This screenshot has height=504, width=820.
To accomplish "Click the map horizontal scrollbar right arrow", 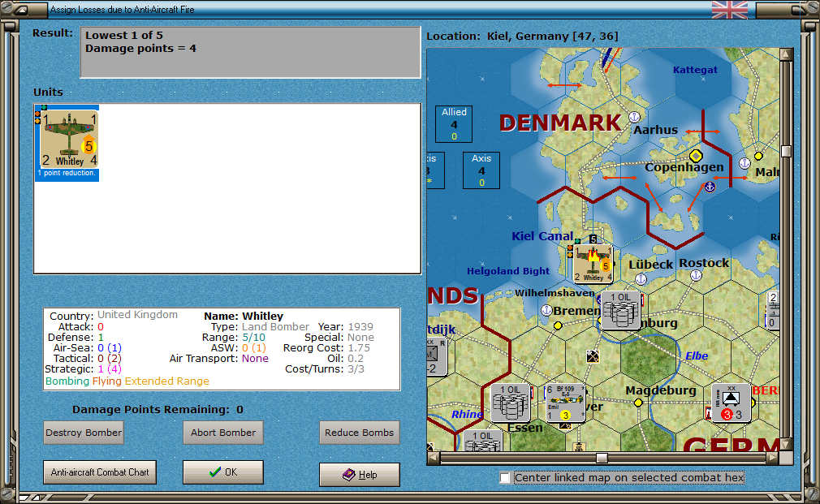I will [773, 458].
